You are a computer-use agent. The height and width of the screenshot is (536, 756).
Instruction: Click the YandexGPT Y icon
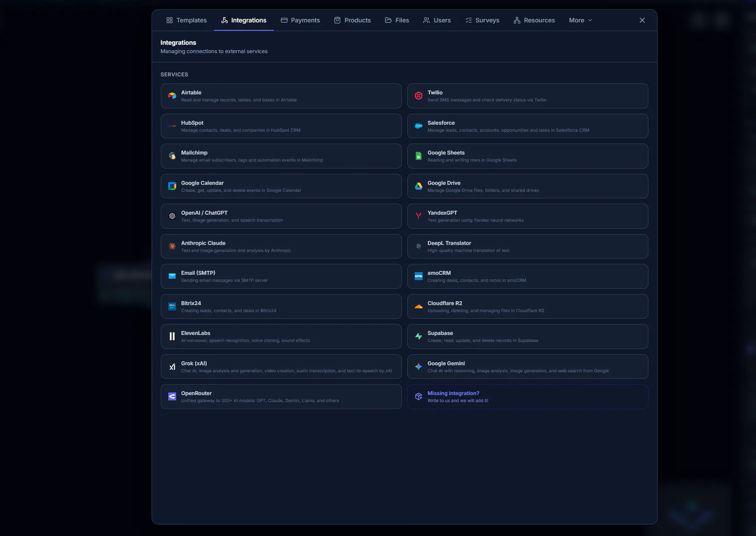click(x=419, y=216)
